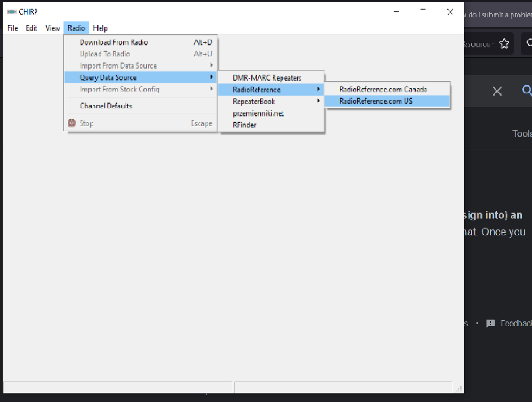Select DMR-MARC Repeaters source
The height and width of the screenshot is (402, 532).
coord(271,78)
